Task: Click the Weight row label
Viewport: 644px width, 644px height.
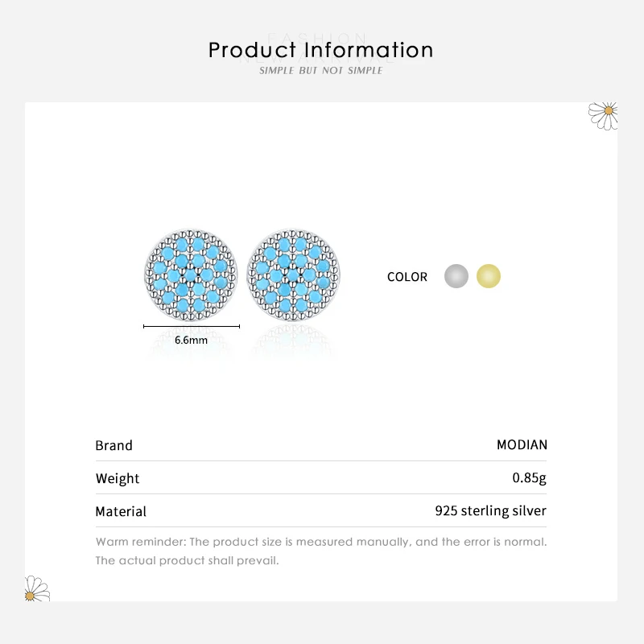Action: (x=118, y=478)
